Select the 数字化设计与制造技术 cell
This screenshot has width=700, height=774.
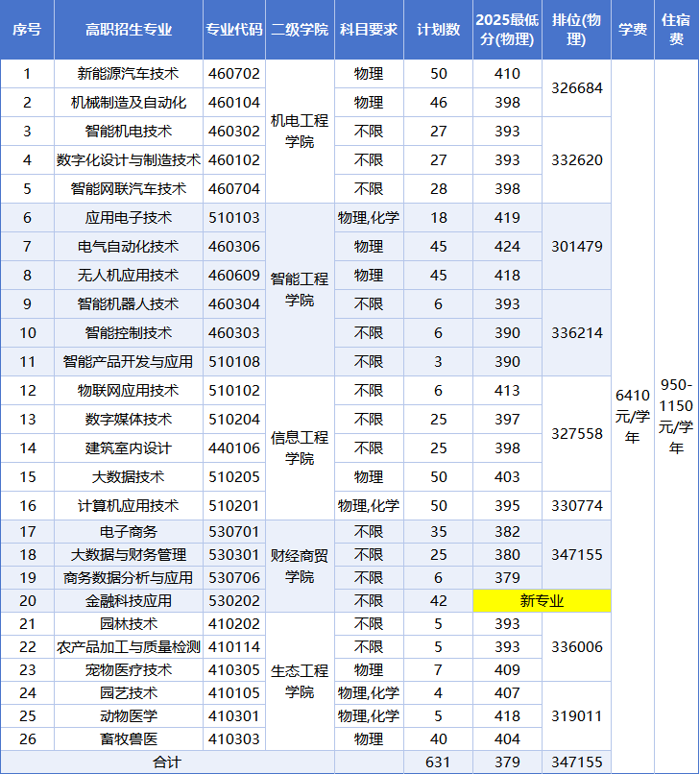129,160
